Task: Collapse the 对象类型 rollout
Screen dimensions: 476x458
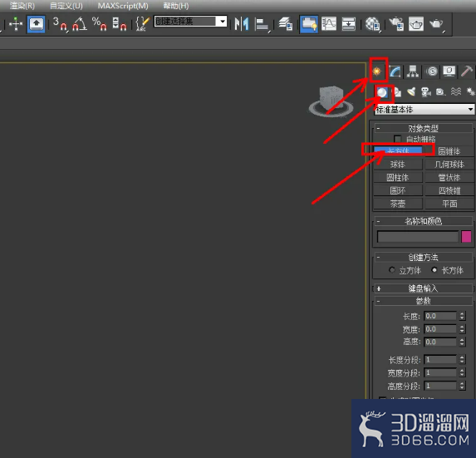Action: 424,129
